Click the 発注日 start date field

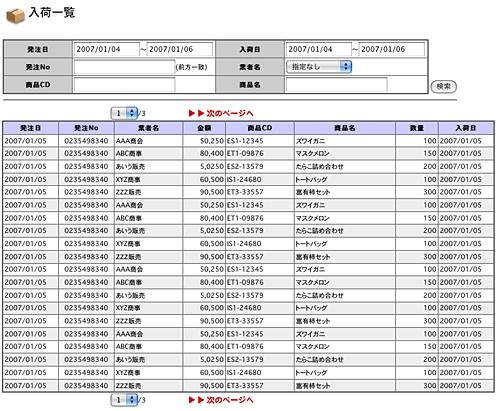(x=107, y=49)
